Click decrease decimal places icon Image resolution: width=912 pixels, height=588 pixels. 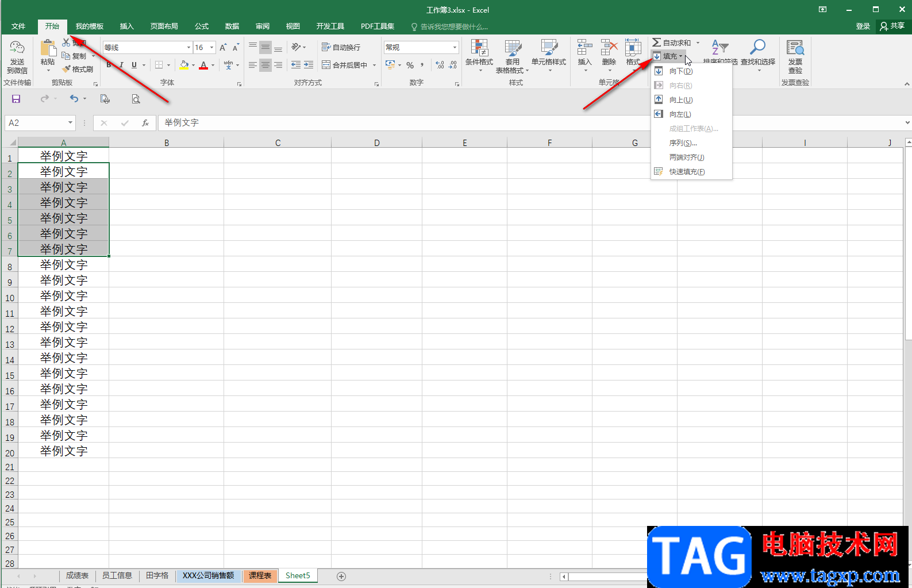coord(453,65)
